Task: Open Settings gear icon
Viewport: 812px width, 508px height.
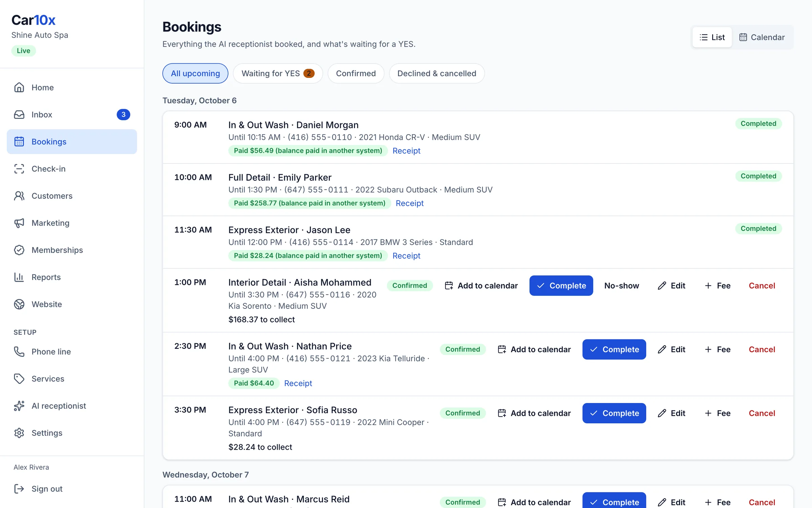Action: 19,433
